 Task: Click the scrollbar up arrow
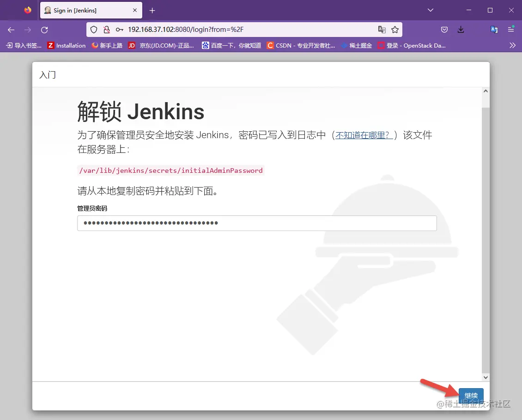[x=486, y=91]
